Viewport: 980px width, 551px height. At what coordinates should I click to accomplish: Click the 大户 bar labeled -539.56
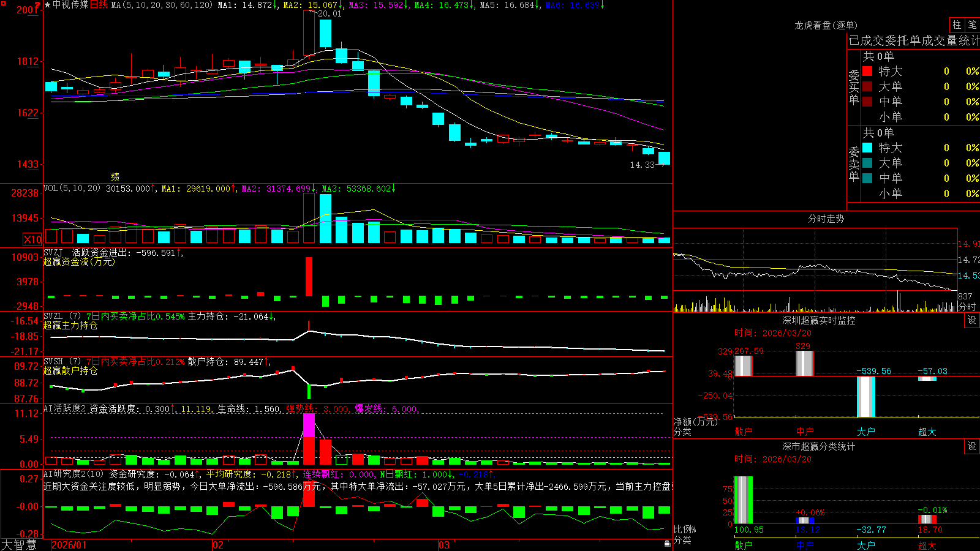click(866, 397)
